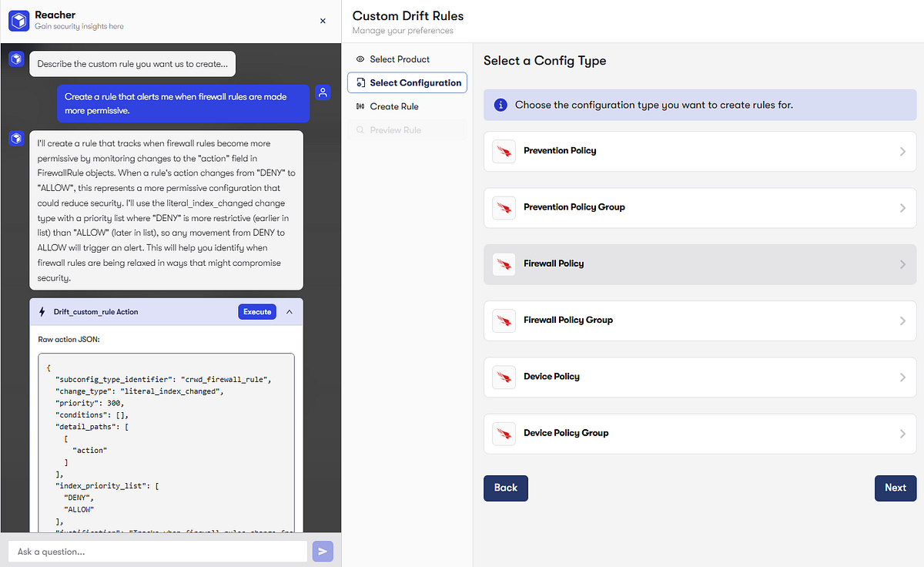Click CrowdStrike icon beside Prevention Policy

click(x=504, y=151)
